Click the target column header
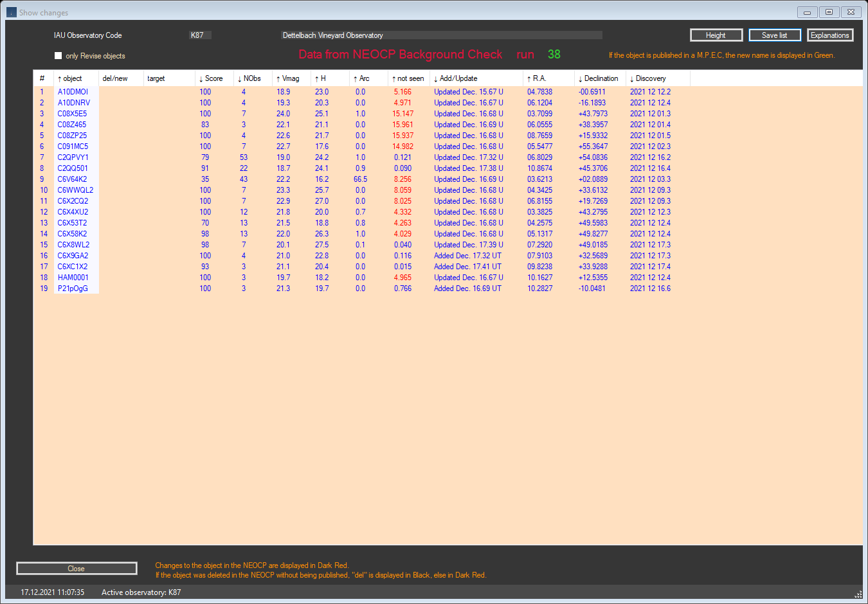Viewport: 868px width, 604px height. click(169, 78)
